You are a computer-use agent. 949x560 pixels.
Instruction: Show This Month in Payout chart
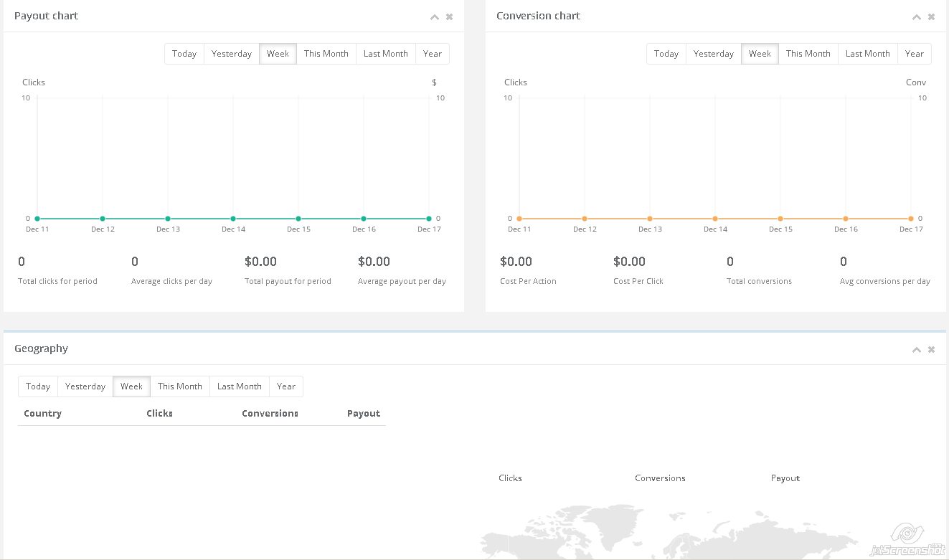pyautogui.click(x=326, y=54)
